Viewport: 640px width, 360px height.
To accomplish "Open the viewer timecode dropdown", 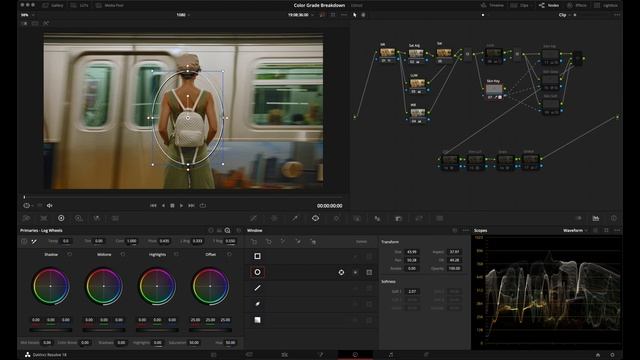I will coord(300,15).
